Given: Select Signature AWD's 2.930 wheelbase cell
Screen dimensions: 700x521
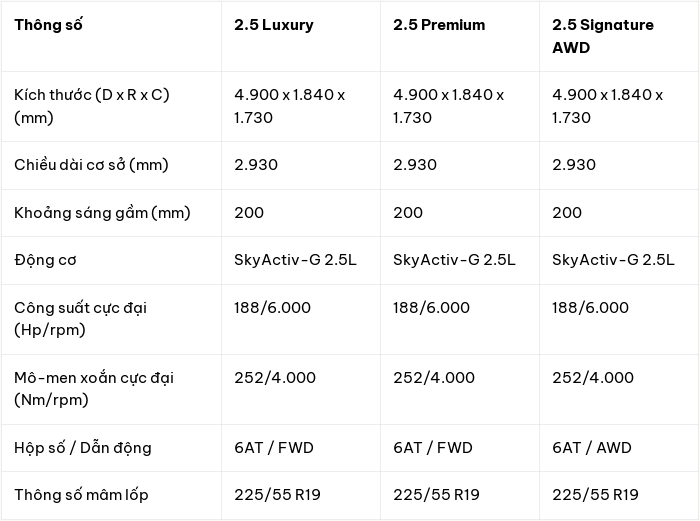Looking at the screenshot, I should (574, 165).
